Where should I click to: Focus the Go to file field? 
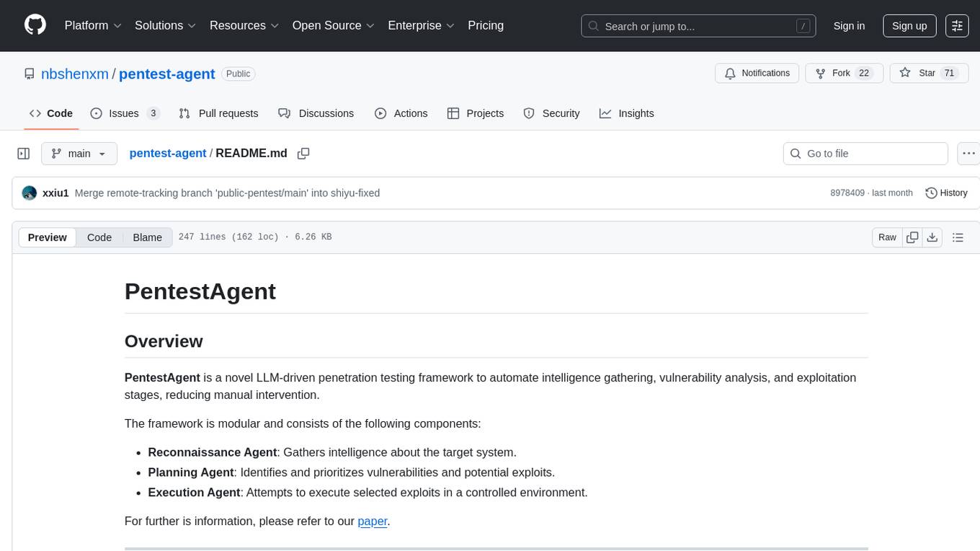pyautogui.click(x=865, y=154)
